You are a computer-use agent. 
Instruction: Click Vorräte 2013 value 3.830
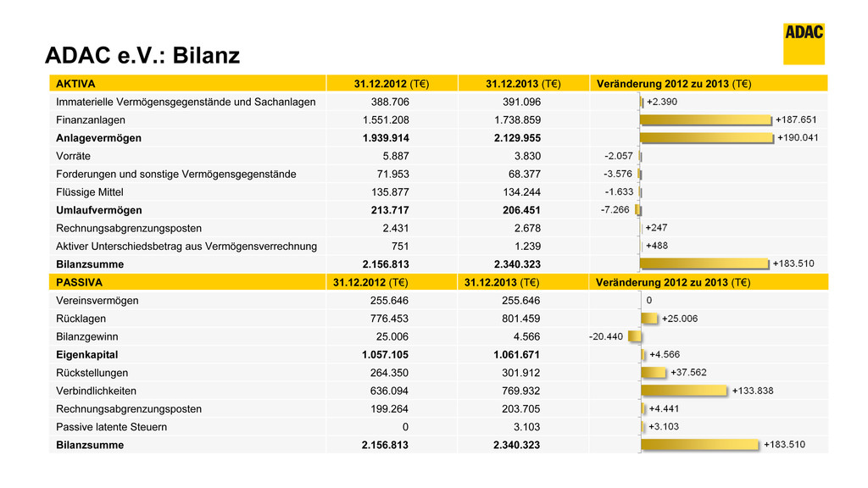tap(527, 156)
